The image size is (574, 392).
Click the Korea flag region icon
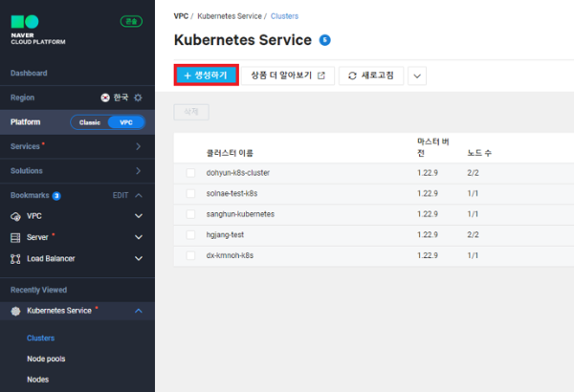tap(105, 98)
